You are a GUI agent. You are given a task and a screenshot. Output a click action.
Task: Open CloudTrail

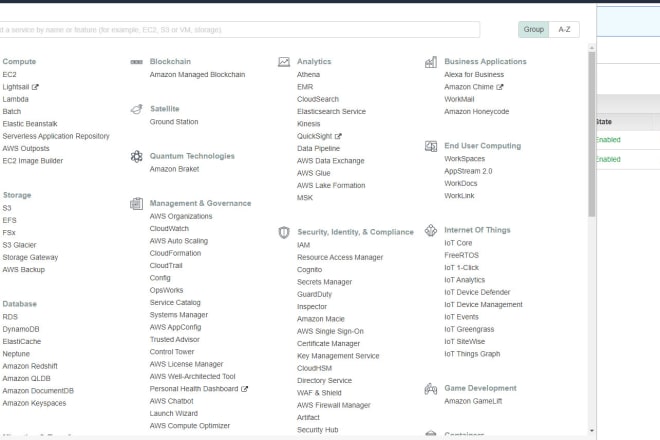[x=166, y=266]
